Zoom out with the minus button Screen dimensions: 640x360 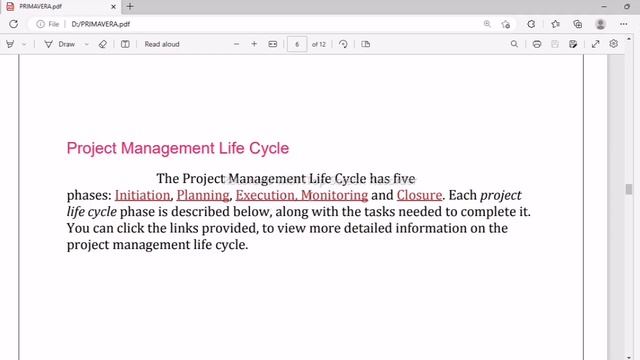click(x=236, y=44)
